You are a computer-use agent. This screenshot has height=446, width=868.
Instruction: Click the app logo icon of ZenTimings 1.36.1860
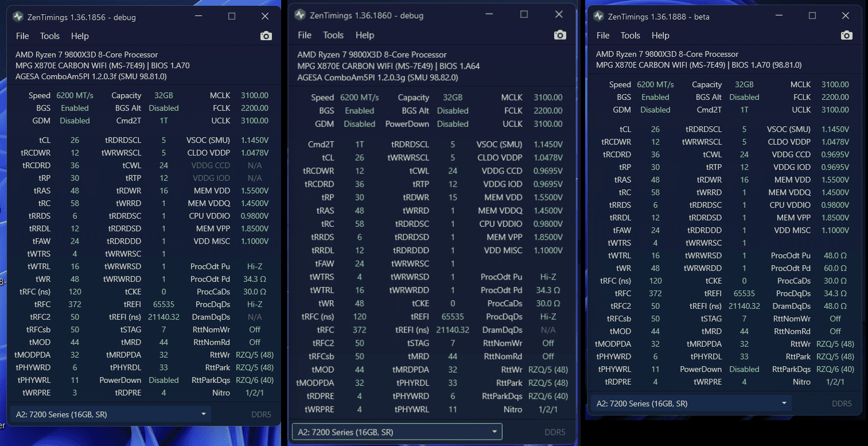299,15
